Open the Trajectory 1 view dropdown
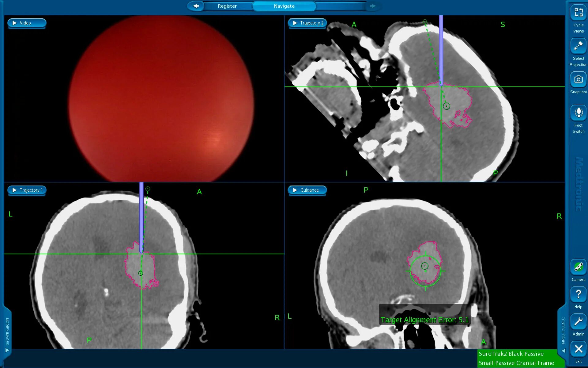Viewport: 588px width, 368px height. [x=27, y=190]
